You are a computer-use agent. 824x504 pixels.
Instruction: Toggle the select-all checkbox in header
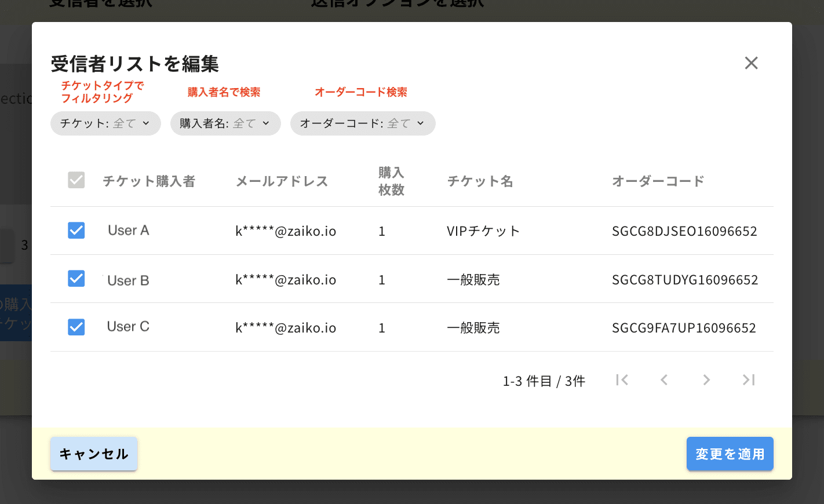pyautogui.click(x=76, y=180)
